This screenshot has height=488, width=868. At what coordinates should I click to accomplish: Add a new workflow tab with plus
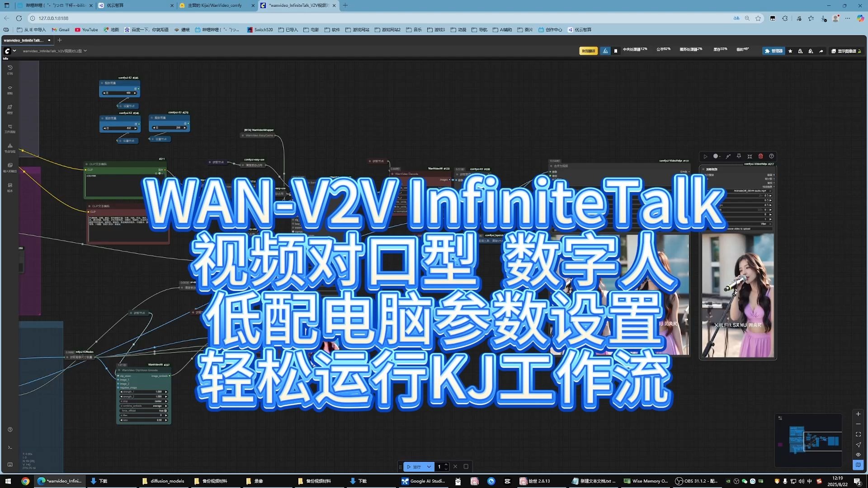point(59,40)
